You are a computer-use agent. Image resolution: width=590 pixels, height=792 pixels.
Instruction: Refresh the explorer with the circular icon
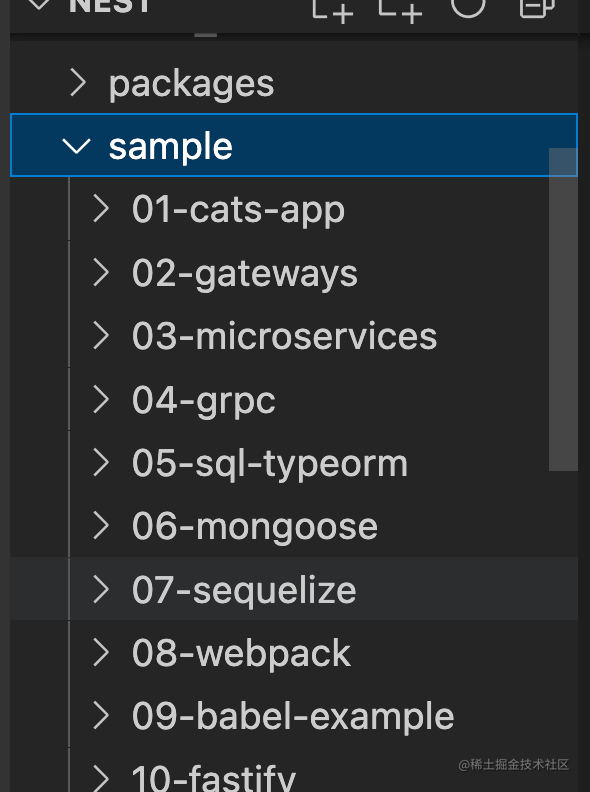(x=468, y=6)
